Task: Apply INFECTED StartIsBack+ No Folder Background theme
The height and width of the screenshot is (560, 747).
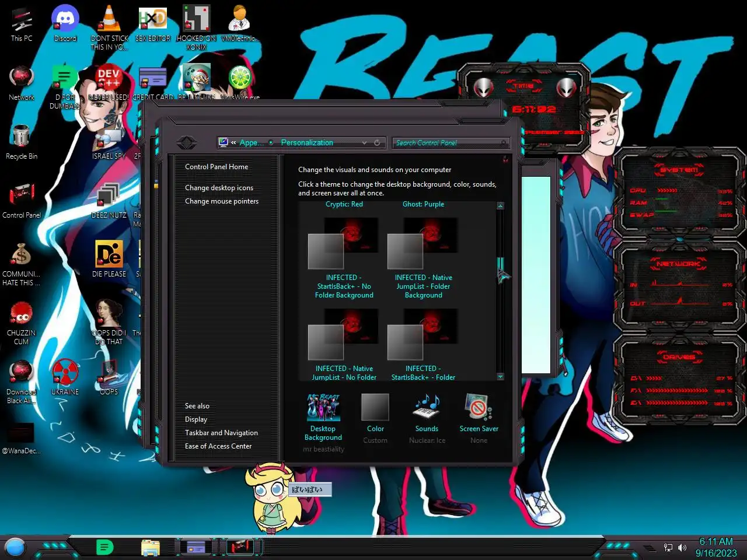Action: (344, 258)
